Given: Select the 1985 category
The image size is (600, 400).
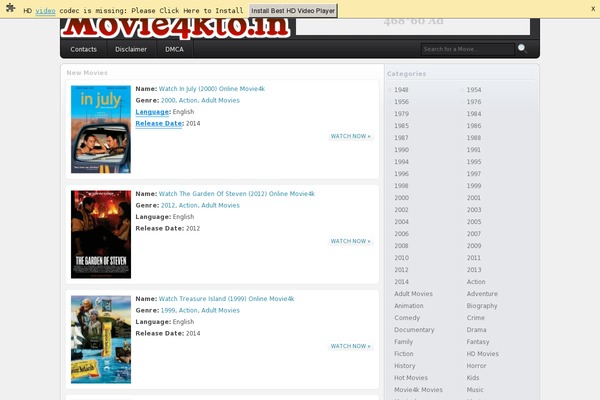Looking at the screenshot, I should (401, 126).
